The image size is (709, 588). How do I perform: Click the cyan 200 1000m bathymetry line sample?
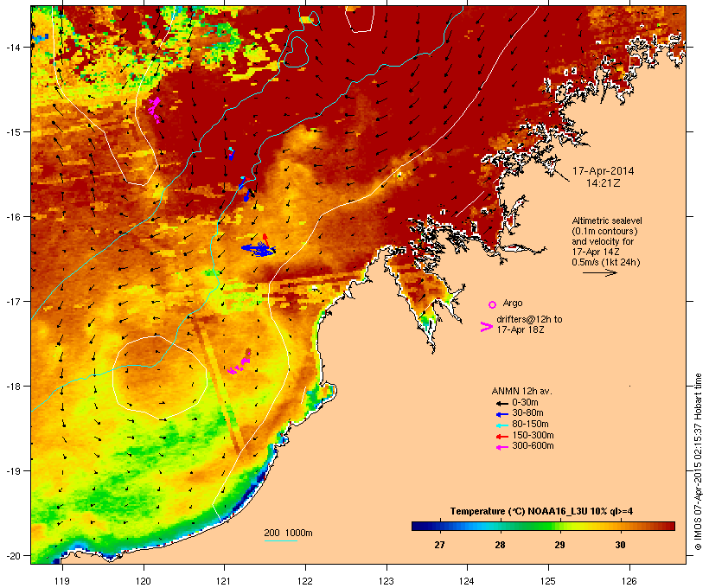pos(281,540)
